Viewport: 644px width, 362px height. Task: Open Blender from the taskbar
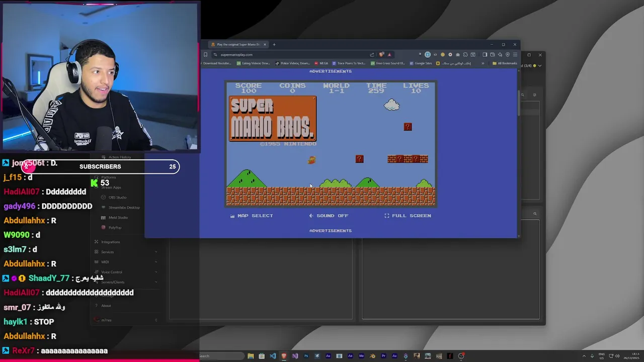click(372, 356)
